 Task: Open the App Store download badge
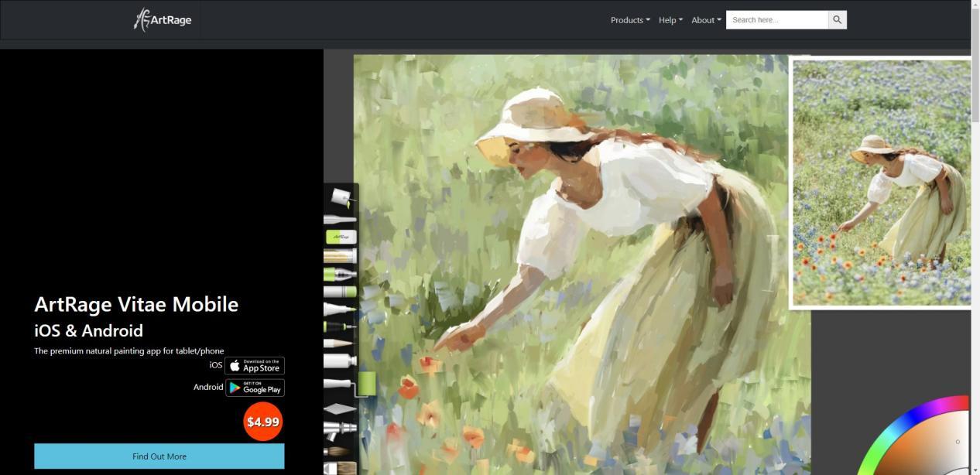tap(255, 366)
